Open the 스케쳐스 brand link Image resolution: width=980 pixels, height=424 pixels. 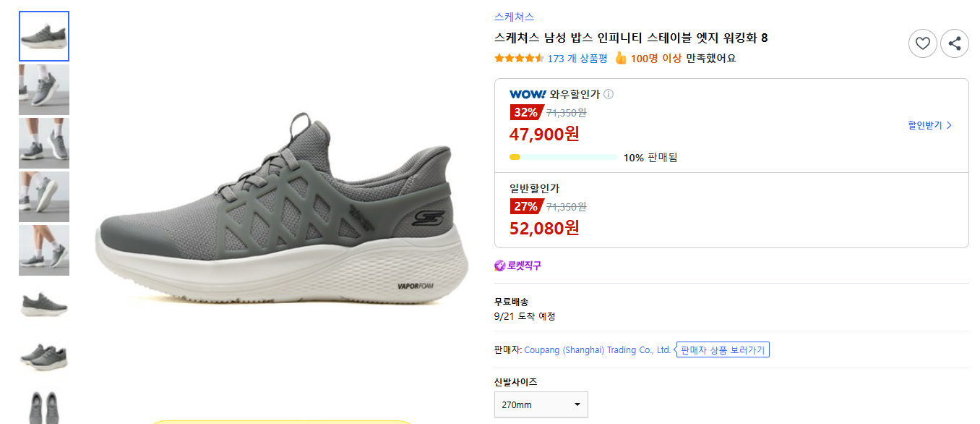coord(515,17)
